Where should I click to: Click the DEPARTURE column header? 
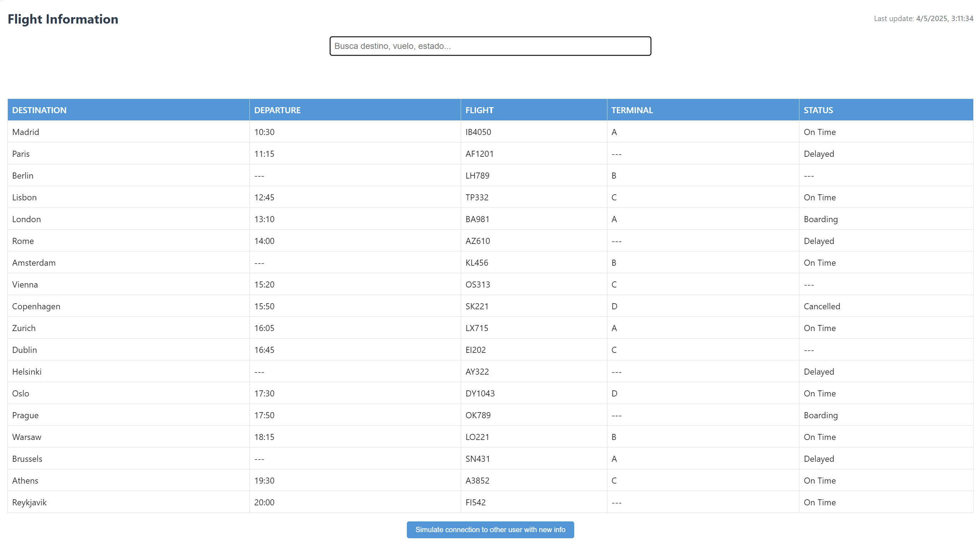[x=277, y=110]
